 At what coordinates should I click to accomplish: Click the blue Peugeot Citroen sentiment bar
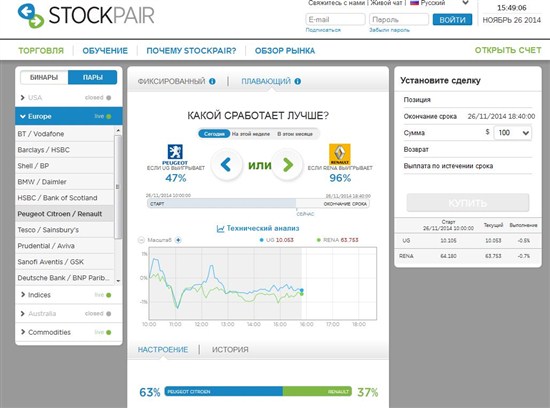pyautogui.click(x=224, y=392)
